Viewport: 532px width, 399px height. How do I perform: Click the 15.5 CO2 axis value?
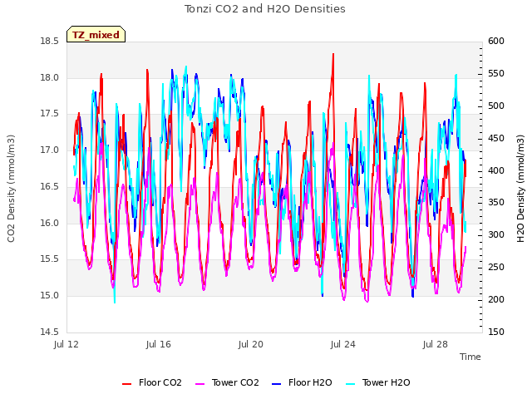pyautogui.click(x=50, y=259)
